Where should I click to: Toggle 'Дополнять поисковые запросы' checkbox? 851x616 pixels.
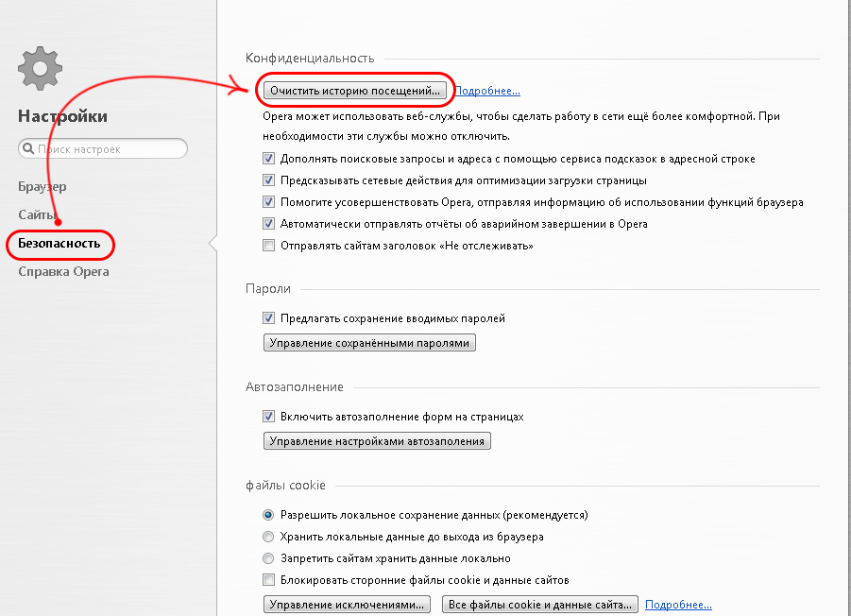click(269, 159)
